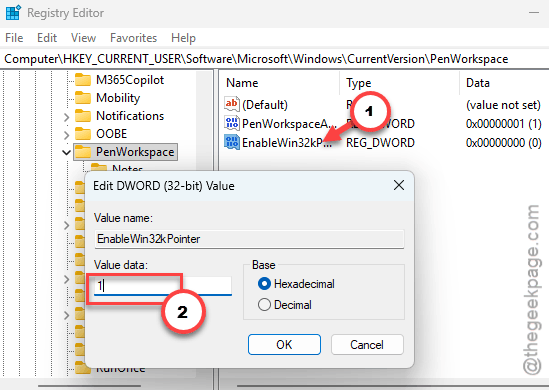Select the OOBE key label
The height and width of the screenshot is (390, 549).
pyautogui.click(x=111, y=133)
